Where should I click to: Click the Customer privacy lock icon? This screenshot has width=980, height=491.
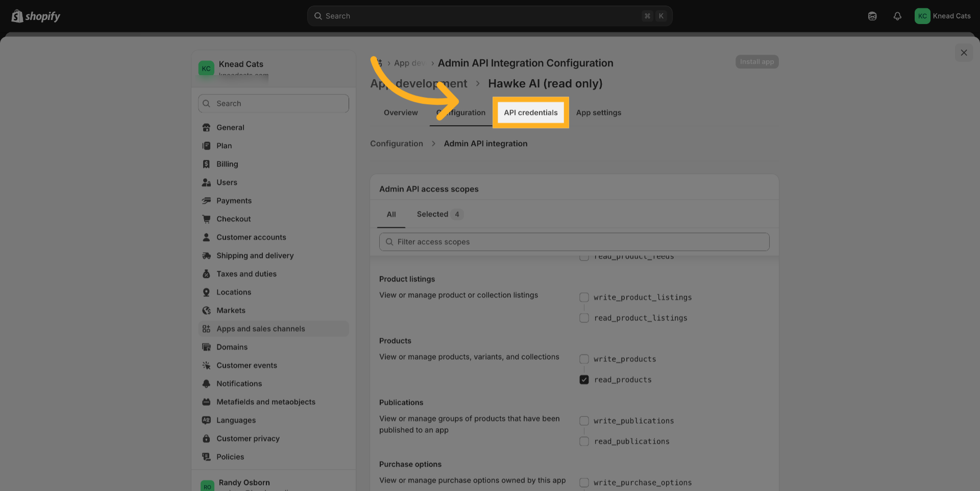pyautogui.click(x=206, y=438)
